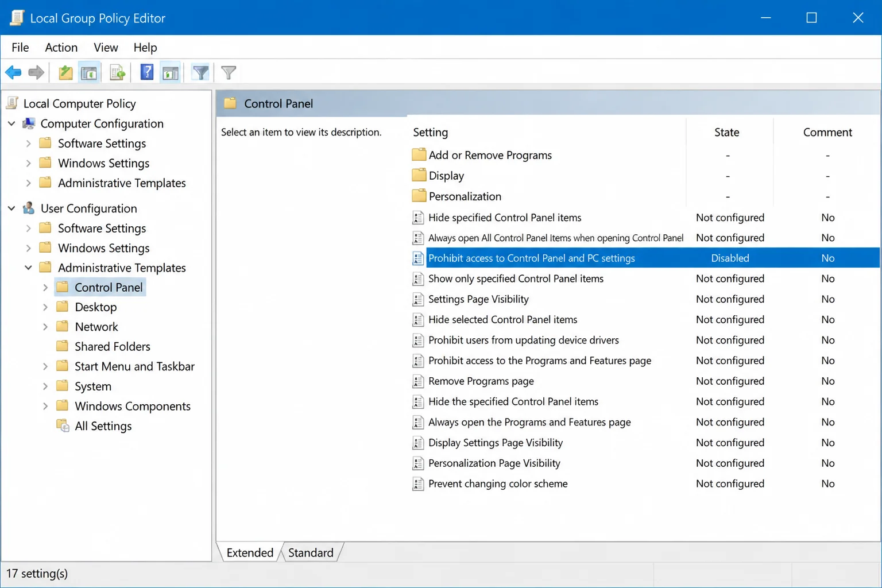Expand the Start Menu and Taskbar node
This screenshot has width=882, height=588.
pos(45,366)
